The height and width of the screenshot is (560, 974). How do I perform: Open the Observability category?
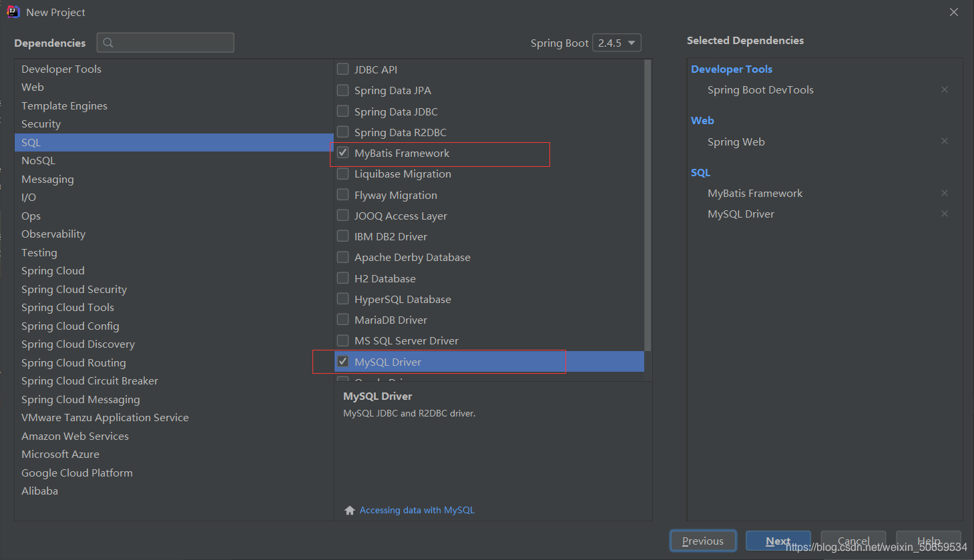click(x=174, y=234)
